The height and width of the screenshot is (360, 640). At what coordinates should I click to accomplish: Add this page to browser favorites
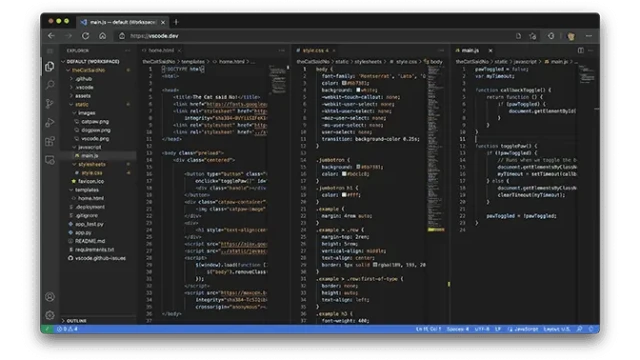[533, 36]
